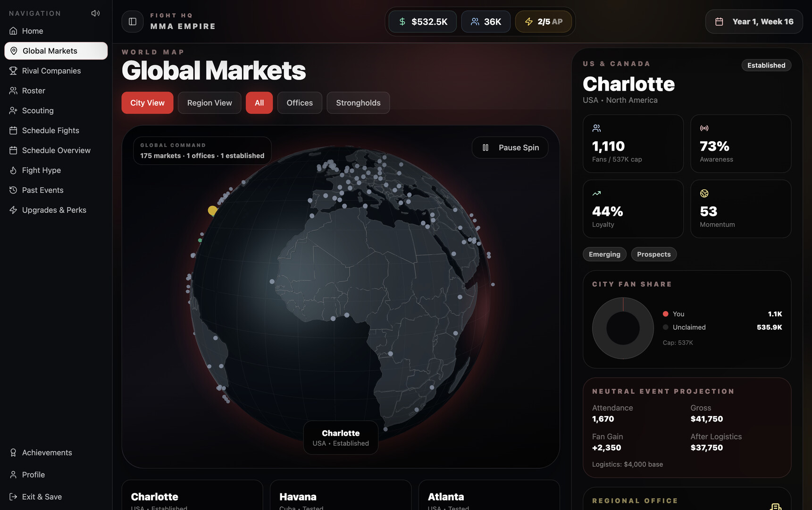
Task: Click the Global Markets pin icon
Action: point(14,51)
